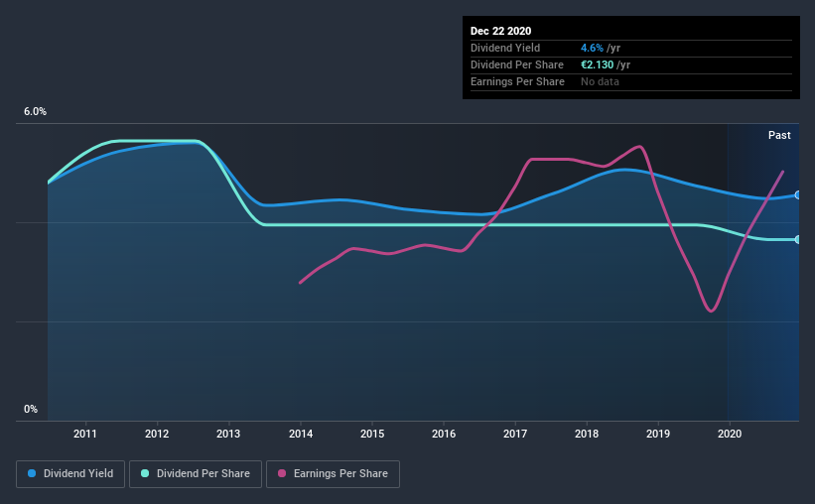Click the teal Dividend Per Share endpoint marker
The width and height of the screenshot is (815, 504).
click(x=797, y=239)
